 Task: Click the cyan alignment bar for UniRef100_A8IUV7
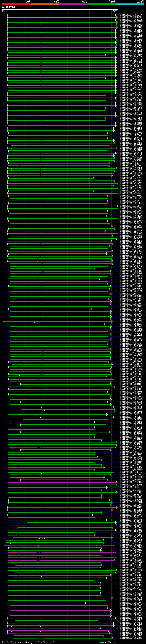pyautogui.click(x=62, y=15)
